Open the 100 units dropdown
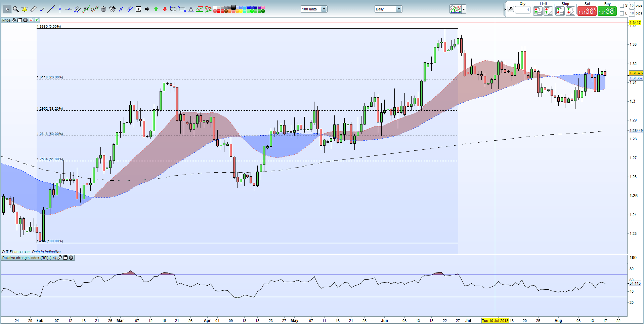Screen dimensions: 644x324 [314, 9]
